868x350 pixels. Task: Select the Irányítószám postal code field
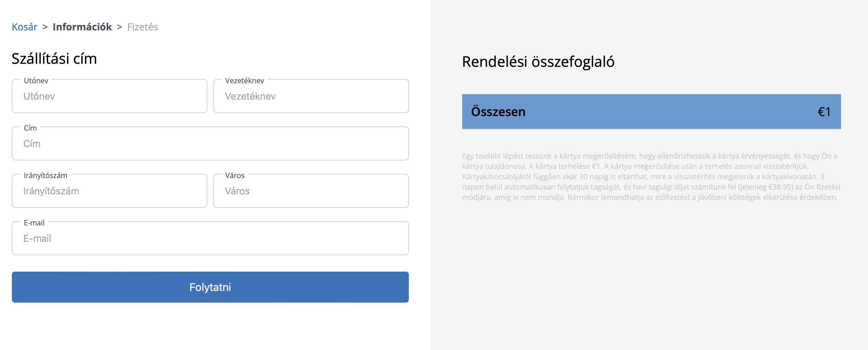click(110, 191)
